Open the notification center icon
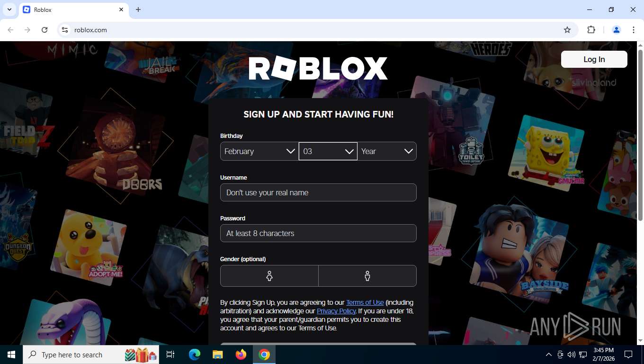644x364 pixels. (x=628, y=355)
